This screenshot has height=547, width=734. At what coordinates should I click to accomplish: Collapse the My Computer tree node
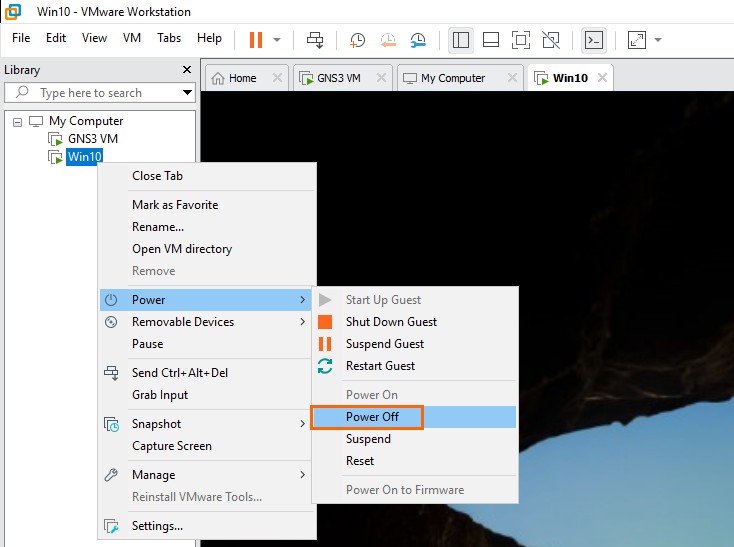(18, 122)
